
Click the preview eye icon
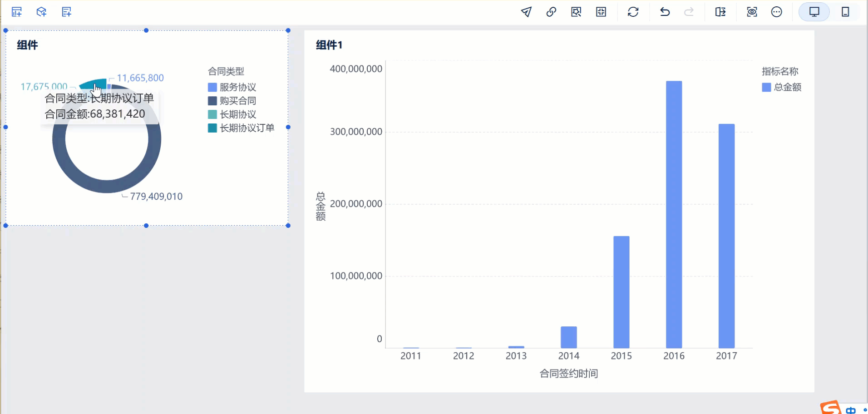coord(752,12)
